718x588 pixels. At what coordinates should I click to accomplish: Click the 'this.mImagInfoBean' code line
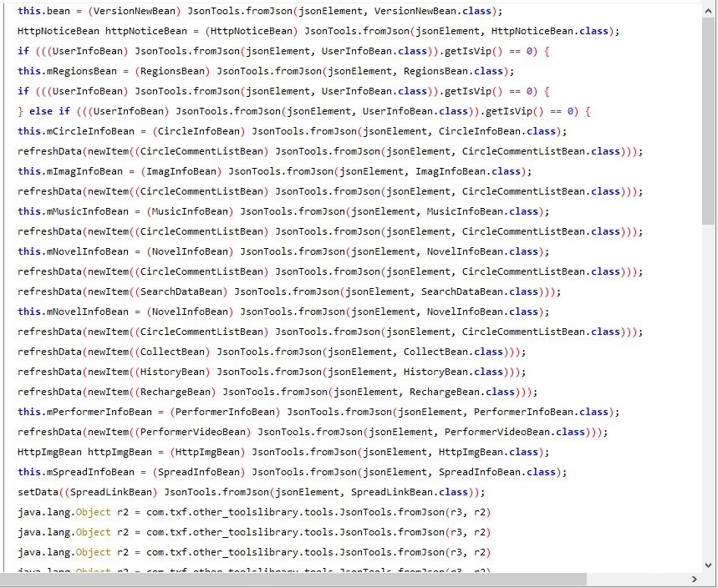tap(274, 171)
